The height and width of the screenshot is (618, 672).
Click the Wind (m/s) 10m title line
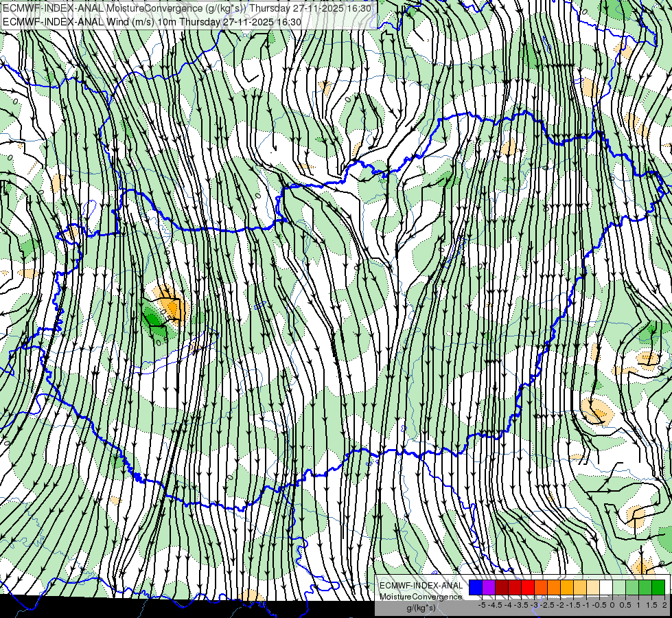[x=152, y=22]
